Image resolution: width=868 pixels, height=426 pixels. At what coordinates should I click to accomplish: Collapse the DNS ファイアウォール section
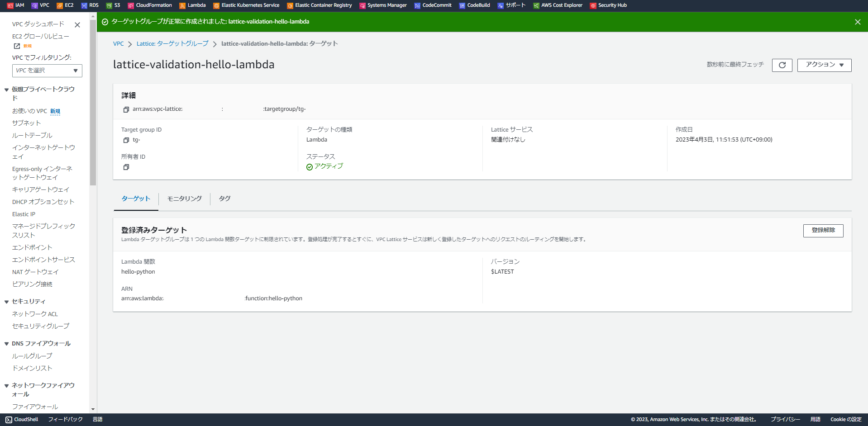(x=6, y=344)
